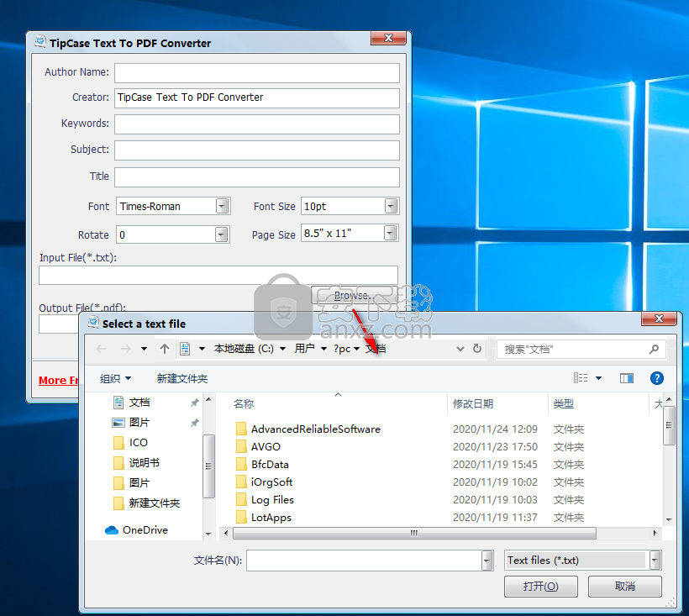Select the 2020/11/23 17:50 date cell
Viewport: 689px width, 616px height.
click(495, 446)
